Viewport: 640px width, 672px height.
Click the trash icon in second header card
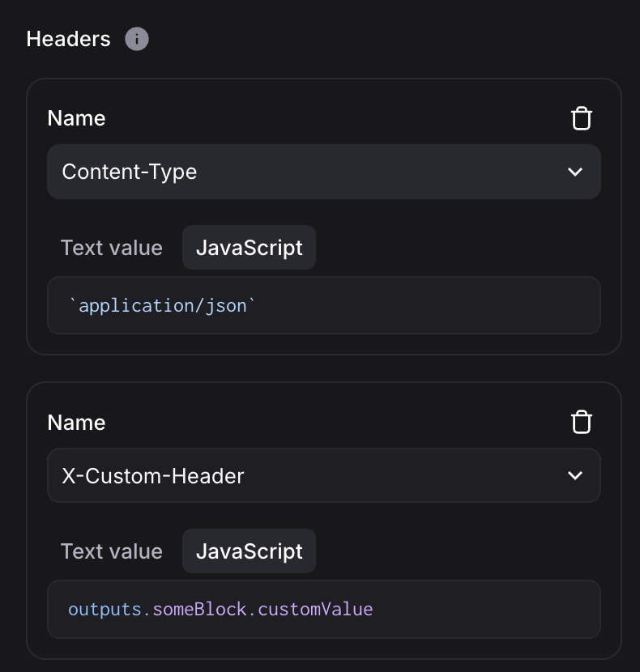(x=581, y=422)
